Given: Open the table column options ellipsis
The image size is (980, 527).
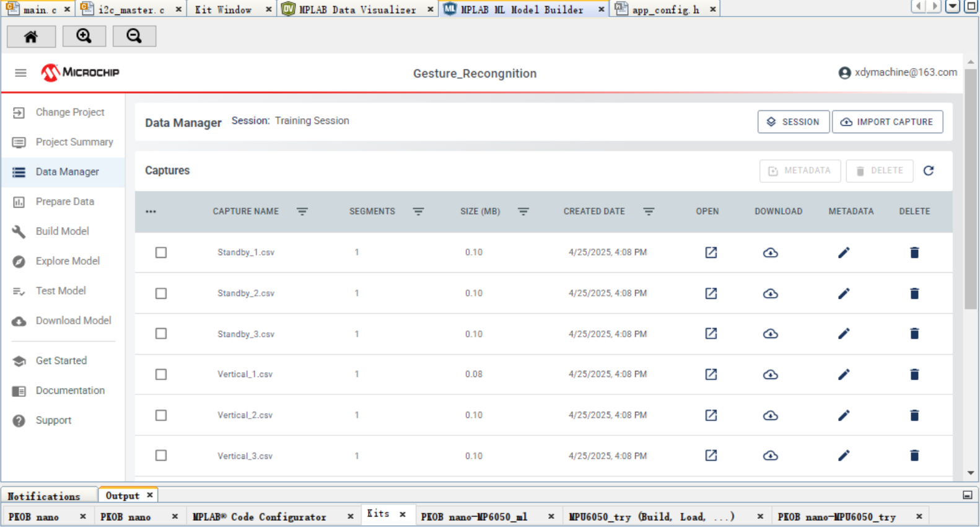Looking at the screenshot, I should pyautogui.click(x=151, y=211).
